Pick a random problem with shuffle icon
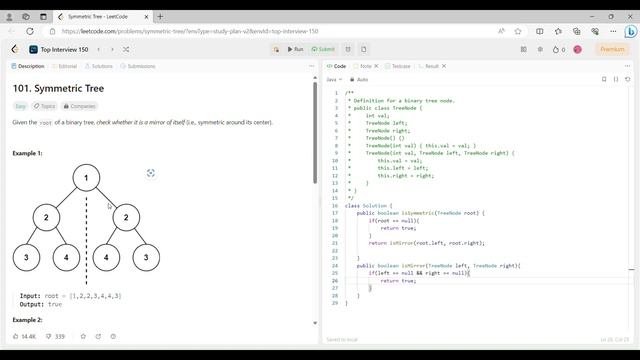The height and width of the screenshot is (360, 640). click(126, 49)
